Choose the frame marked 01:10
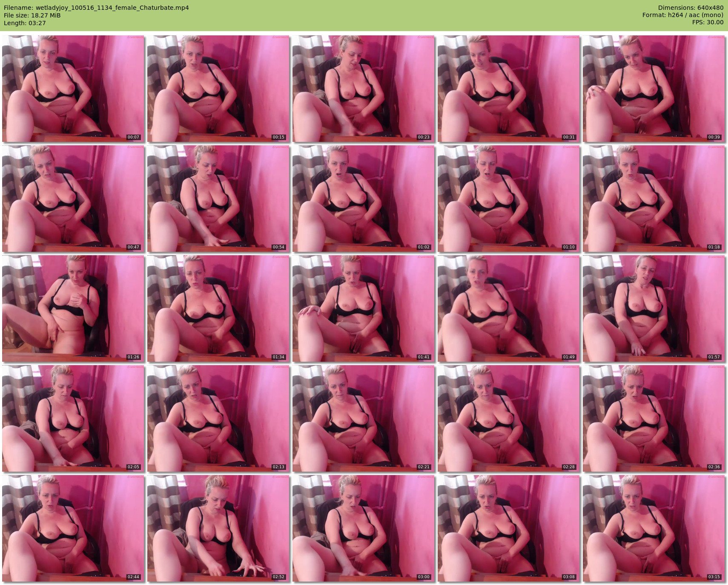 coord(509,199)
